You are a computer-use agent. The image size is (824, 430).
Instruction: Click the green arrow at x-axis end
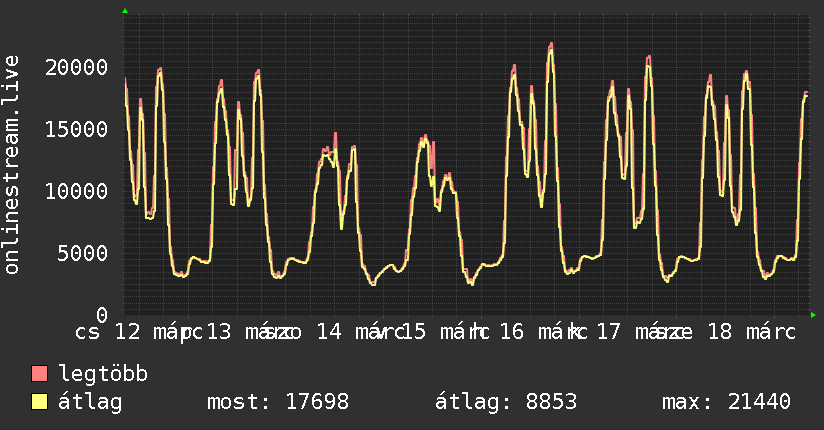[x=813, y=315]
